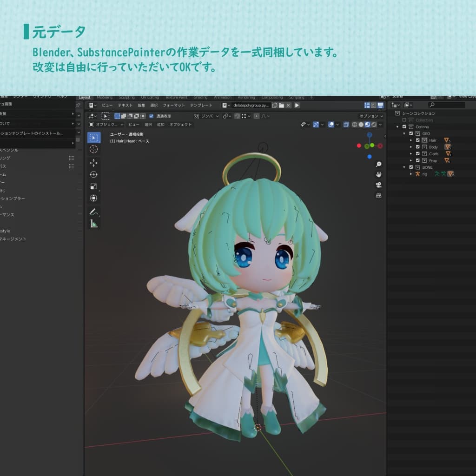This screenshot has width=476, height=476.
Task: Open the フォーマット menu in the text editor
Action: [175, 105]
